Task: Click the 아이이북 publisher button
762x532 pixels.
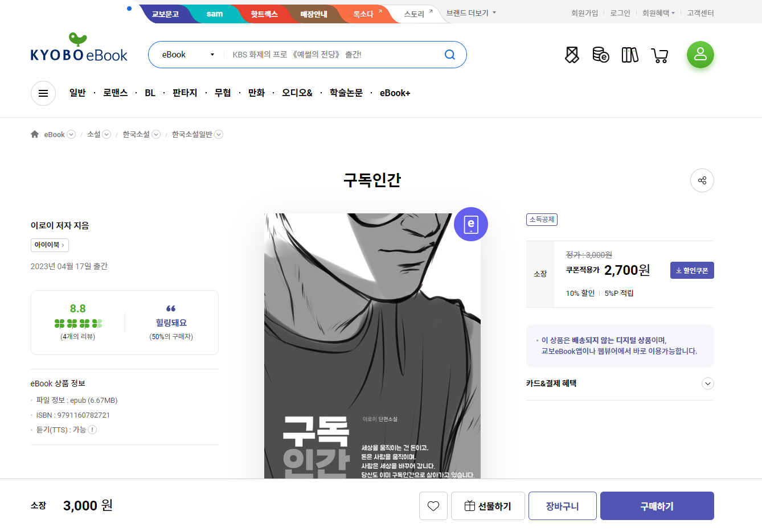Action: (x=50, y=245)
